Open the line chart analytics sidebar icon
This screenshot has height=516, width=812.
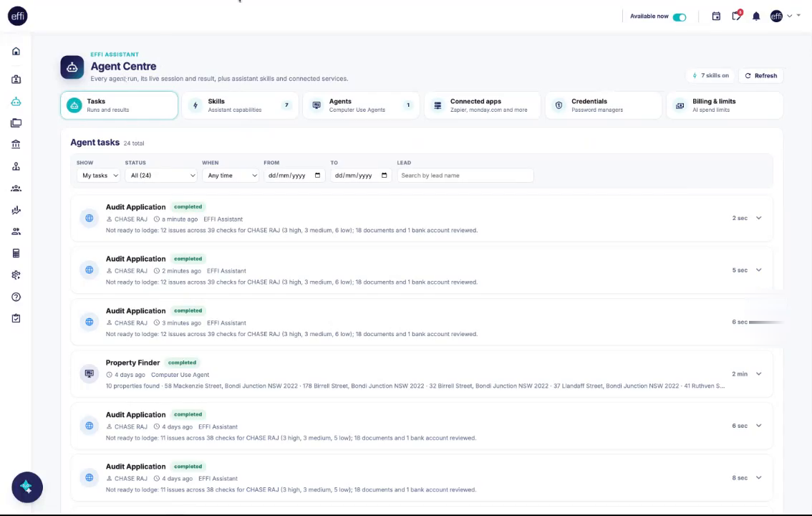click(x=16, y=210)
